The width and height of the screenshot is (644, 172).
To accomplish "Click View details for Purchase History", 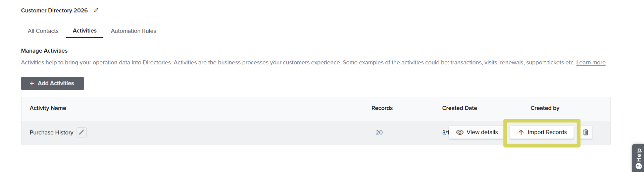I will (477, 132).
